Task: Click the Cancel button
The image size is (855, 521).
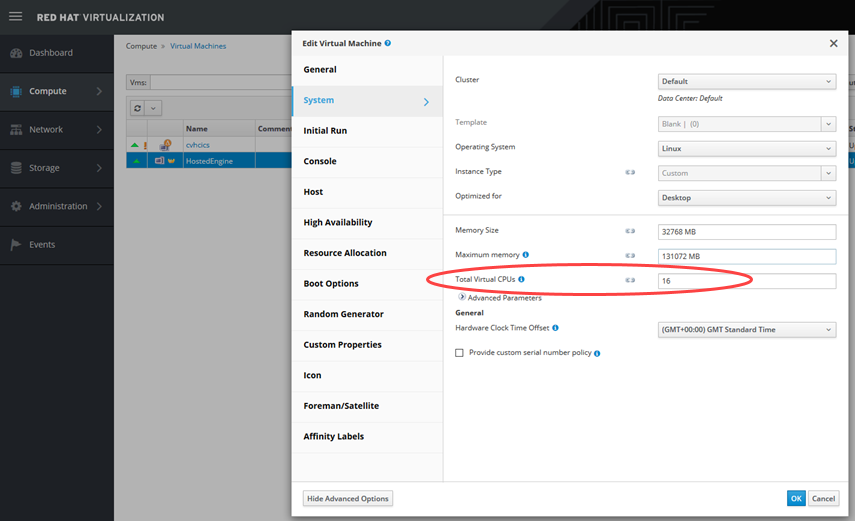Action: (823, 498)
